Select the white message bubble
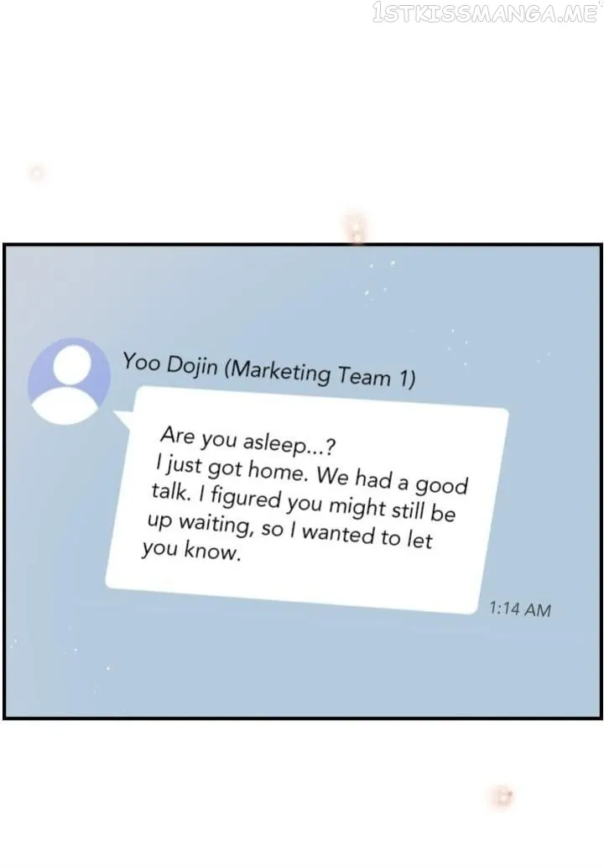 [307, 499]
